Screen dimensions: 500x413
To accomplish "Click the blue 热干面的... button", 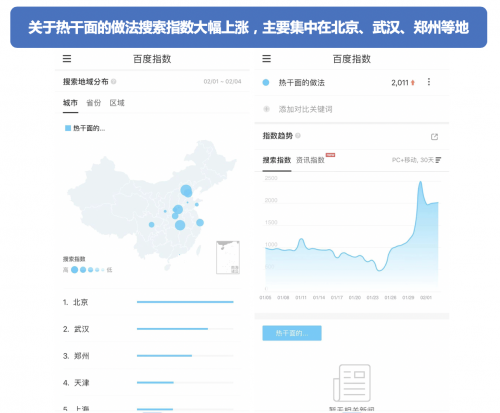I will click(x=292, y=333).
